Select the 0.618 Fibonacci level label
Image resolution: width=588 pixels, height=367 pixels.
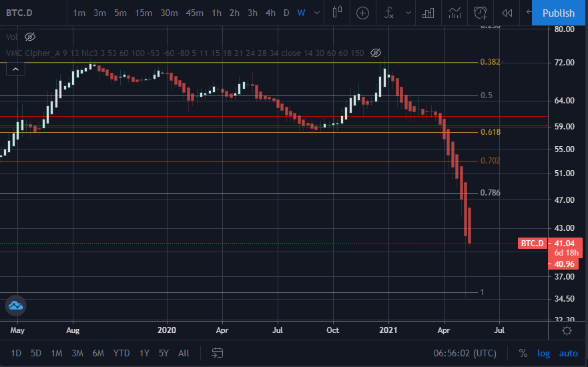490,132
